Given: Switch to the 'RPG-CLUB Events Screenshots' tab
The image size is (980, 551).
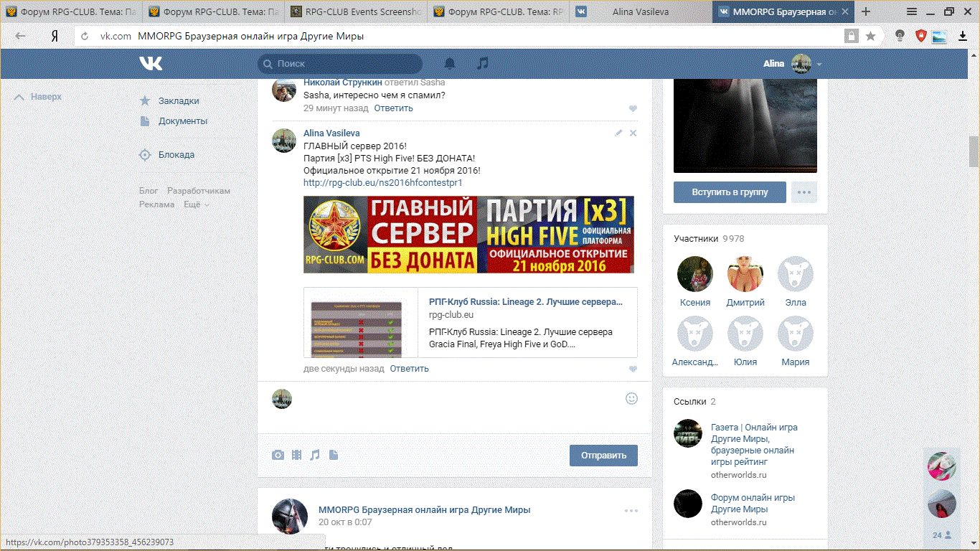Looking at the screenshot, I should (x=355, y=11).
